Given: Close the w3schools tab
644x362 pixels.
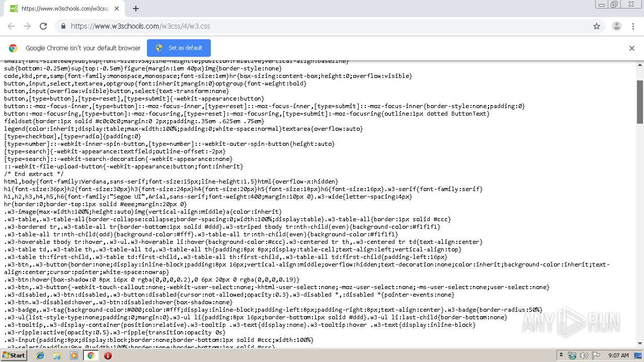Looking at the screenshot, I should [117, 9].
